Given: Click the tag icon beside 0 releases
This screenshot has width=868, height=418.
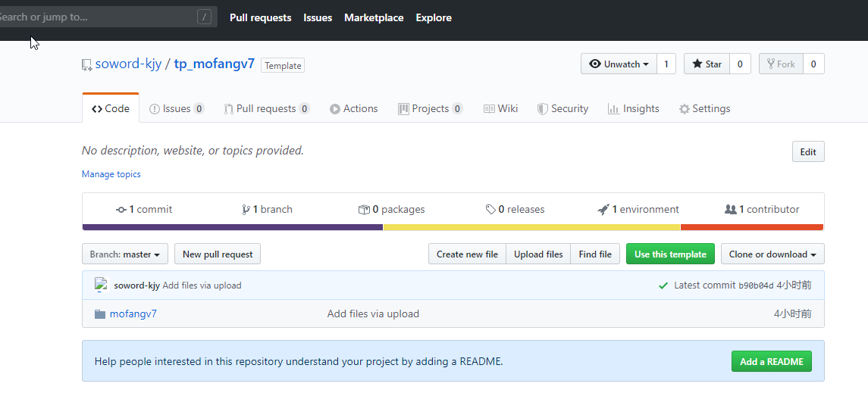Looking at the screenshot, I should [x=490, y=210].
